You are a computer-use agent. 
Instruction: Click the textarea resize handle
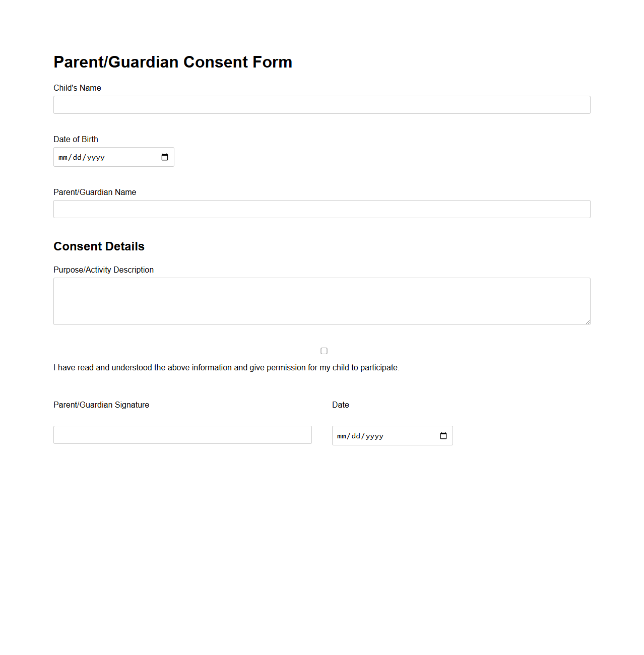tap(588, 321)
